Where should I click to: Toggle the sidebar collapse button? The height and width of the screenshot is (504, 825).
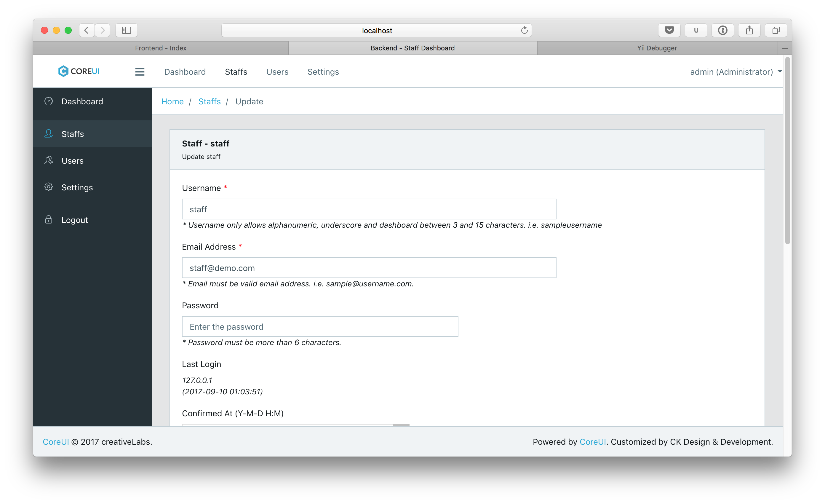coord(140,72)
